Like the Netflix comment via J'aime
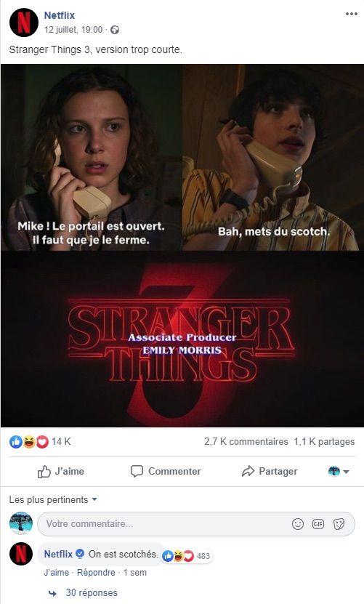The image size is (364, 604). (x=56, y=573)
